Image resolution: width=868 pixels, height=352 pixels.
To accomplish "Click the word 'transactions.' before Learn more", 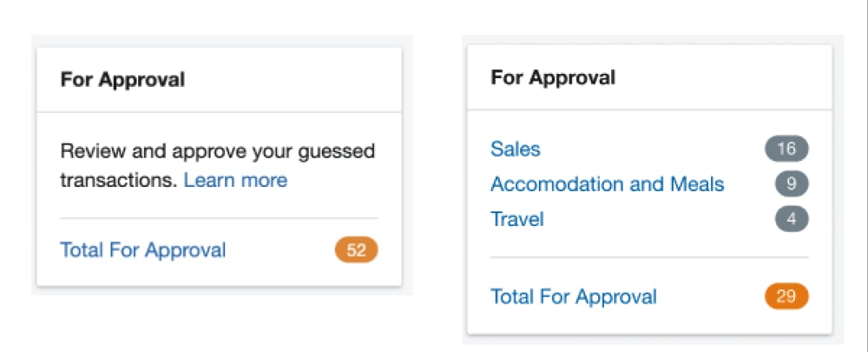I will [x=119, y=181].
